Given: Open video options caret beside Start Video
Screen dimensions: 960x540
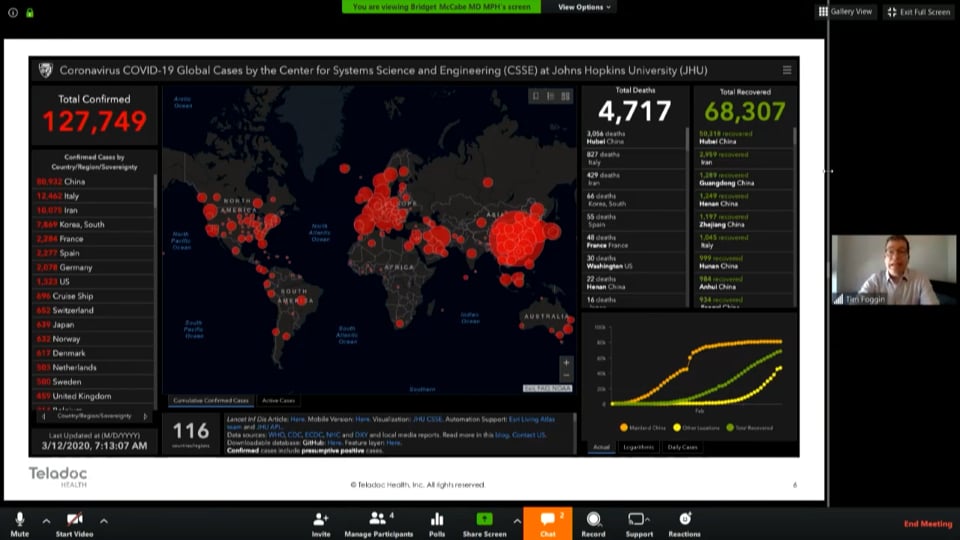Looking at the screenshot, I should pyautogui.click(x=103, y=521).
